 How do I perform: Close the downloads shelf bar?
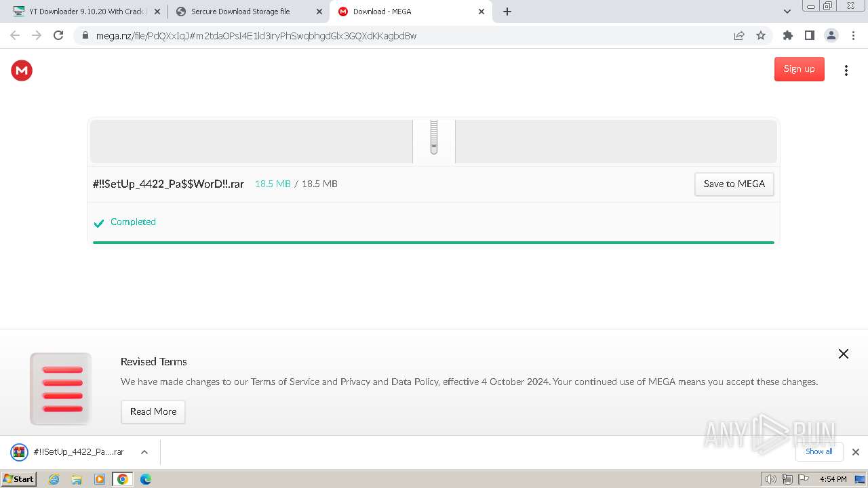coord(856,452)
